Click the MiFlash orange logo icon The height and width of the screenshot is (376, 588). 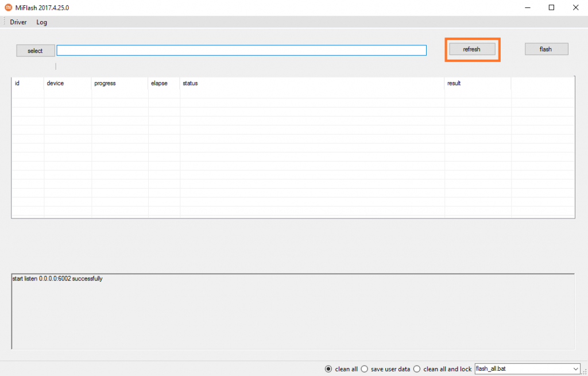(x=8, y=7)
